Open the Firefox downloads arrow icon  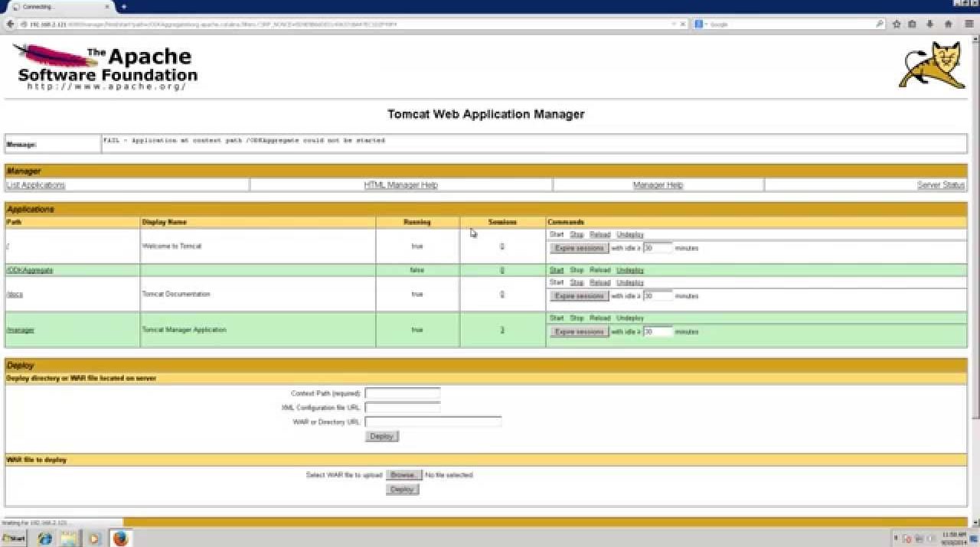click(930, 24)
